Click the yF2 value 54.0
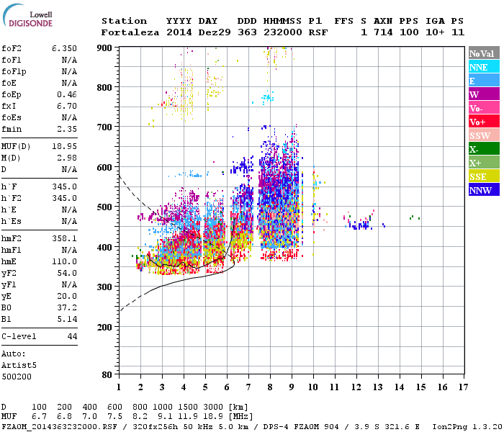504x432 pixels. (67, 273)
